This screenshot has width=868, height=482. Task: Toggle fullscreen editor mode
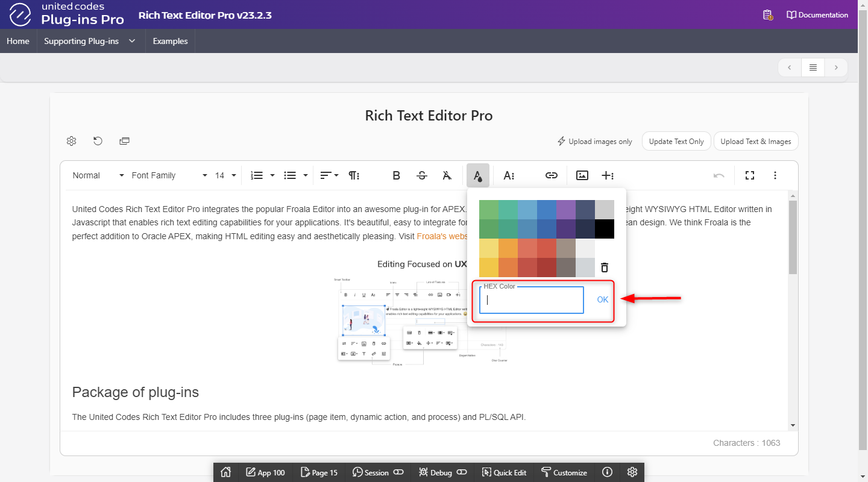tap(750, 175)
